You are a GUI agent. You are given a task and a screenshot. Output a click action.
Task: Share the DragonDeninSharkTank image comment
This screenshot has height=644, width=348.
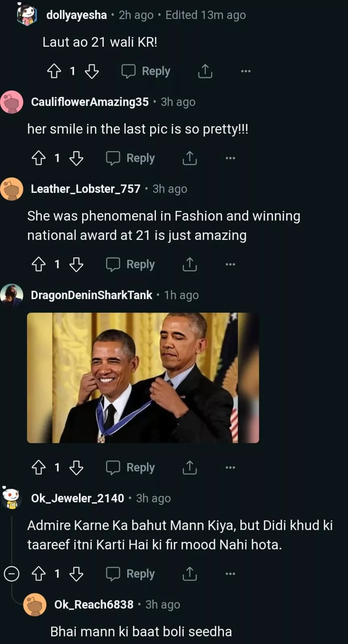190,467
